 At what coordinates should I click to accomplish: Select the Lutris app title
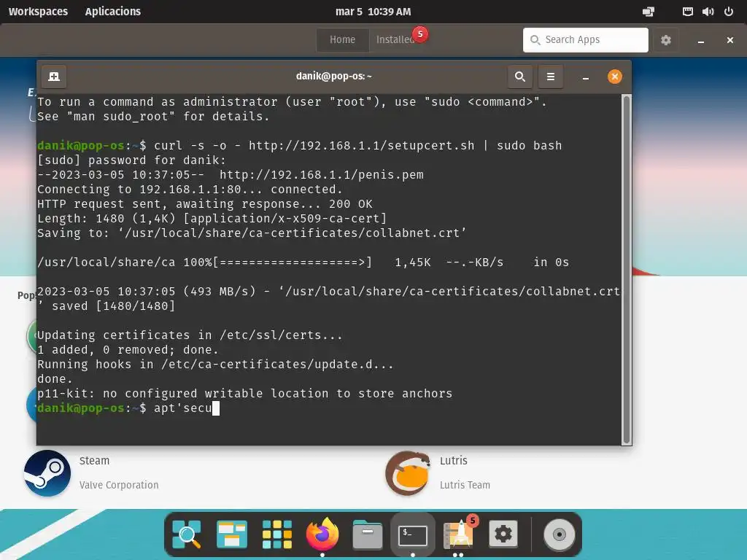click(454, 461)
